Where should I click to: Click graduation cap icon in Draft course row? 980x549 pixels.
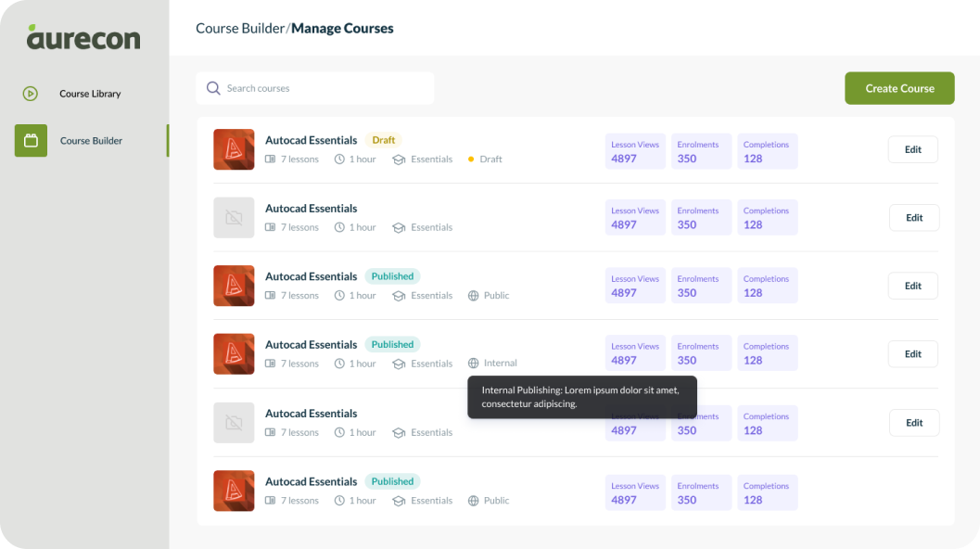(399, 160)
